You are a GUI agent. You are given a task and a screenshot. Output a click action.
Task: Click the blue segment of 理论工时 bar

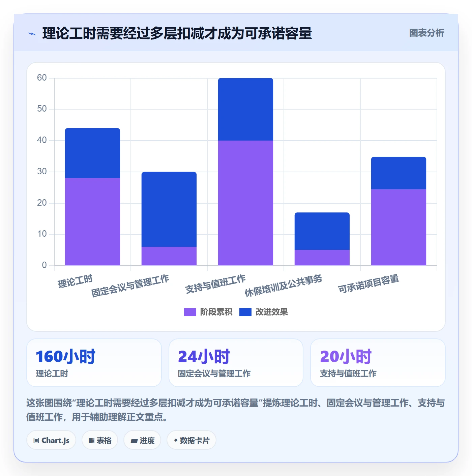[92, 153]
